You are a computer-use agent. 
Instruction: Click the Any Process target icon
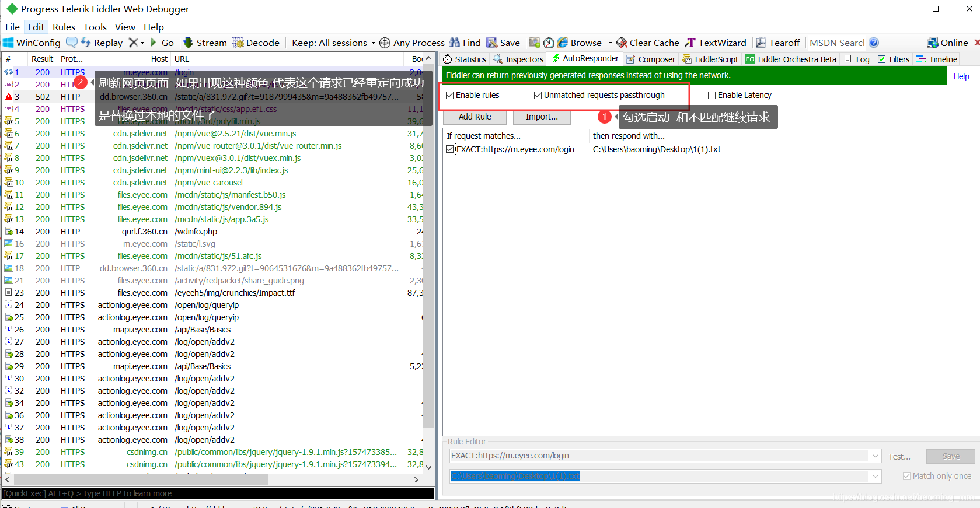pyautogui.click(x=385, y=43)
